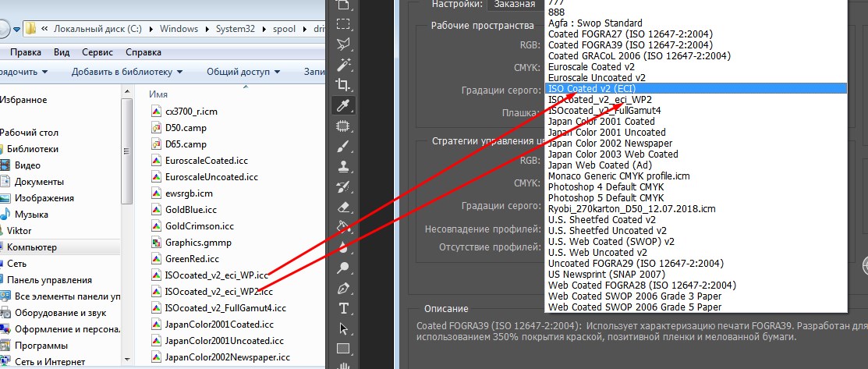Select the Patch healing tool
Screen dimensions: 868x369
click(x=343, y=126)
